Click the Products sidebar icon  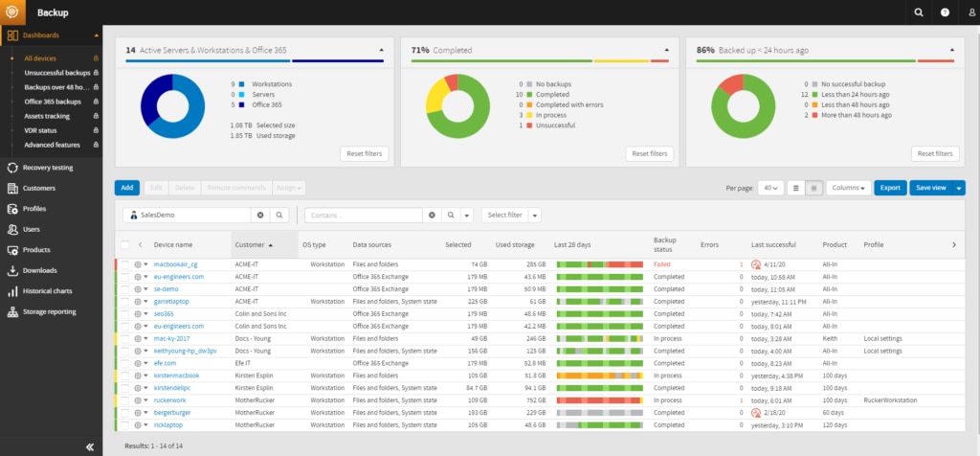tap(11, 250)
